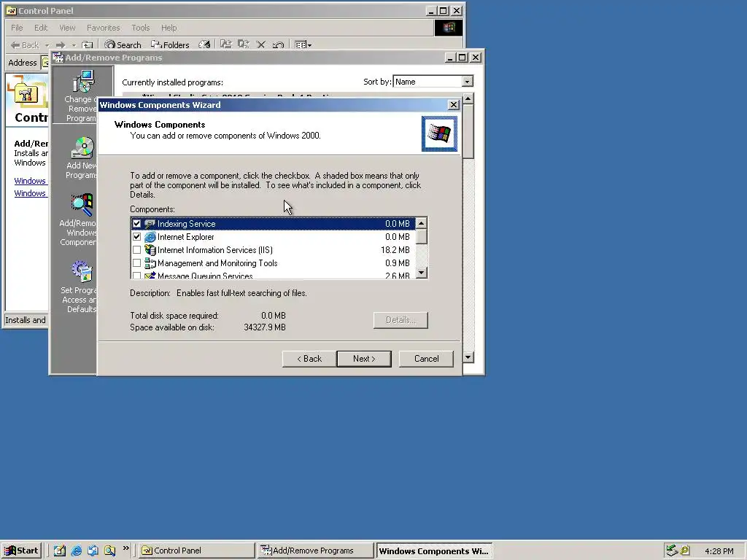Launch Outlook Express from quick launch

93,551
